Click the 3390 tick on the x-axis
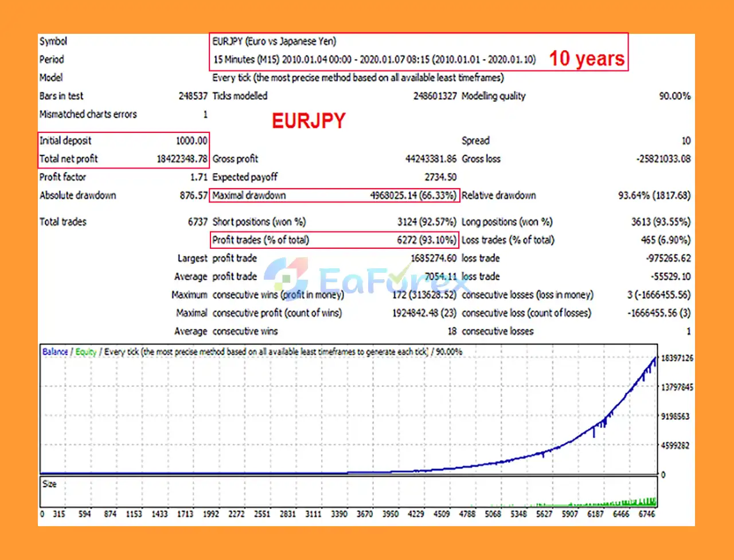Image resolution: width=734 pixels, height=560 pixels. click(x=339, y=514)
